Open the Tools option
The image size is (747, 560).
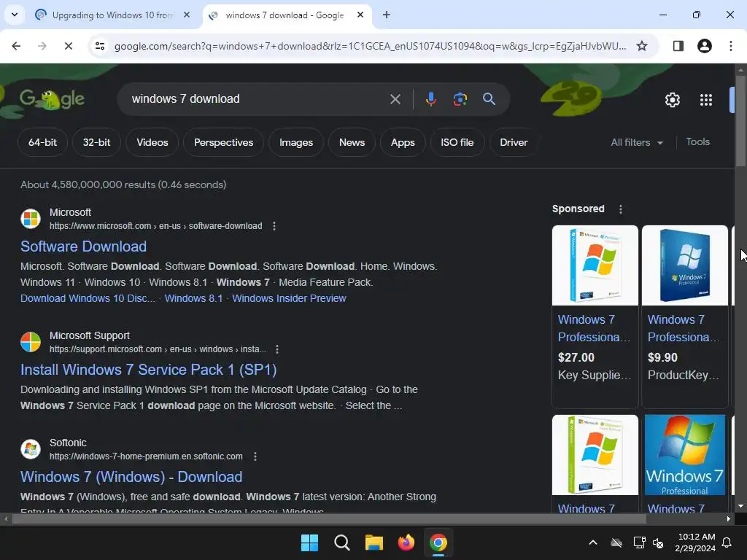click(x=697, y=142)
